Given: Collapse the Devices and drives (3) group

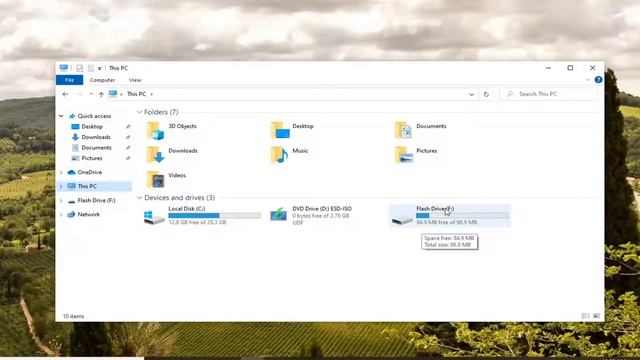Looking at the screenshot, I should [x=139, y=198].
